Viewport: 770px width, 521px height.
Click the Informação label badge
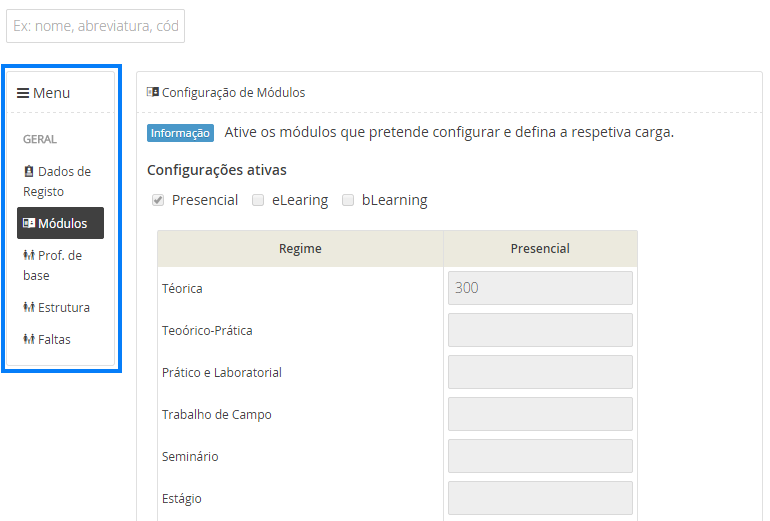point(180,133)
